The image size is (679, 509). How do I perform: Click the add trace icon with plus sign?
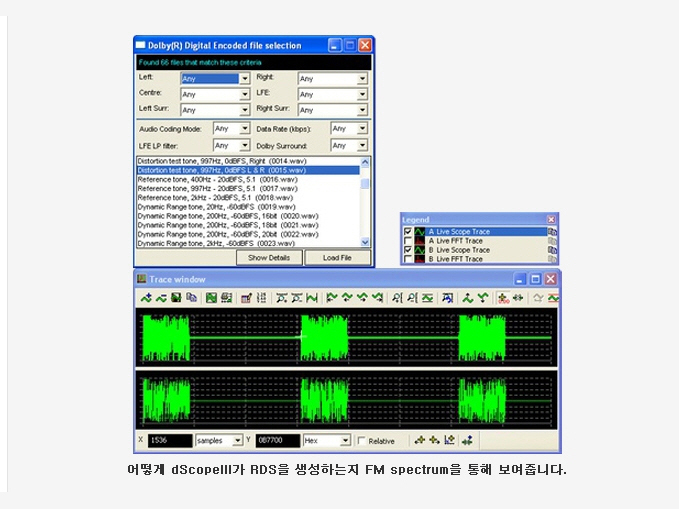146,298
